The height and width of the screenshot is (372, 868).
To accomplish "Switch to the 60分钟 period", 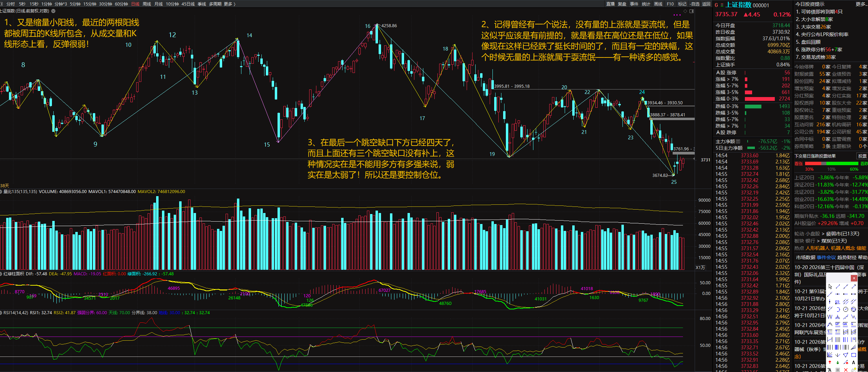I will click(121, 4).
